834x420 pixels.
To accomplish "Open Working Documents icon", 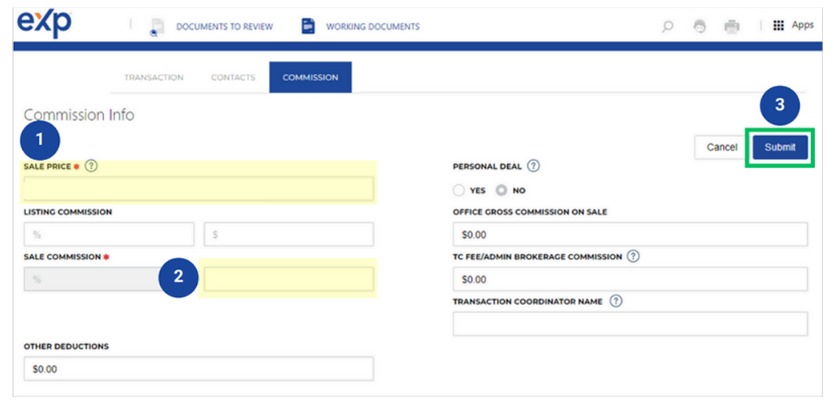I will coord(309,26).
